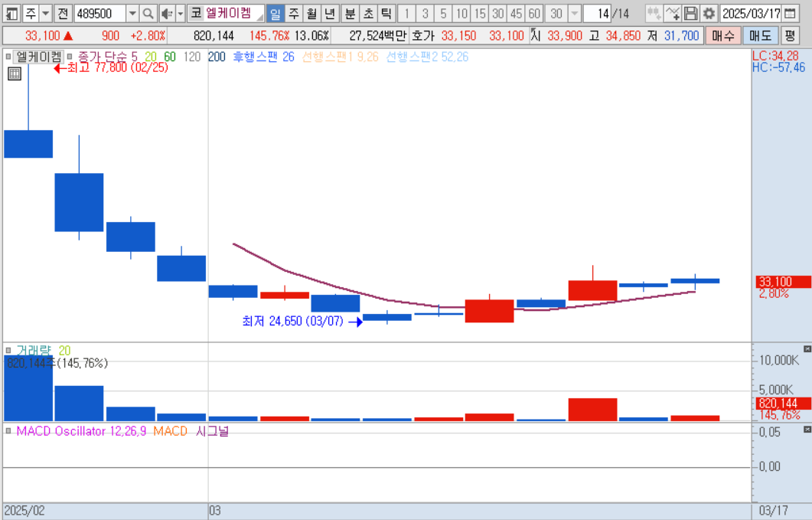Select the 10 interval button
812x520 pixels.
[x=461, y=14]
